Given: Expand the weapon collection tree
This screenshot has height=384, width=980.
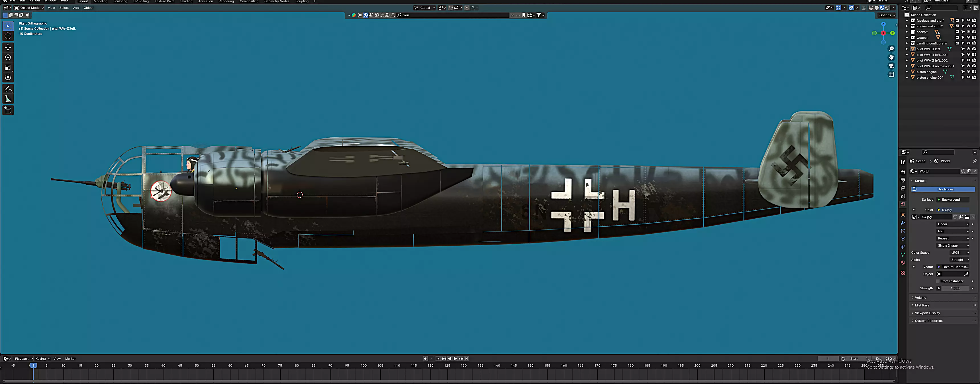Looking at the screenshot, I should tap(907, 38).
